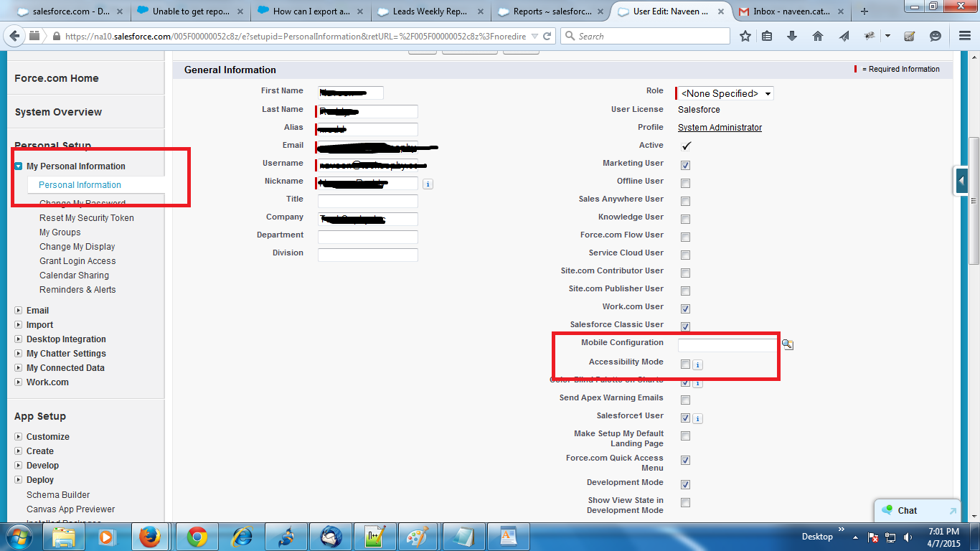
Task: Tick the Knowledge User checkbox
Action: pos(685,219)
